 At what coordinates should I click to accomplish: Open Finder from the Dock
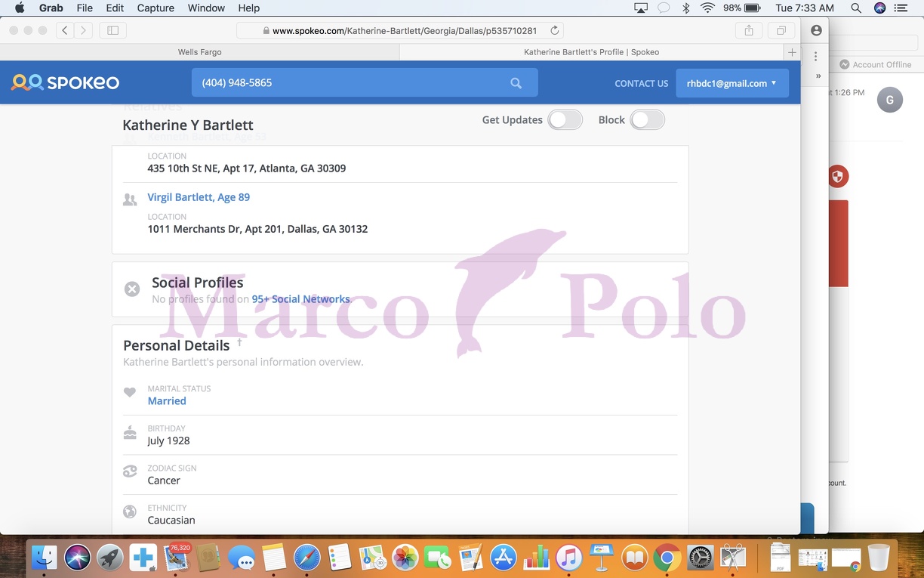45,558
